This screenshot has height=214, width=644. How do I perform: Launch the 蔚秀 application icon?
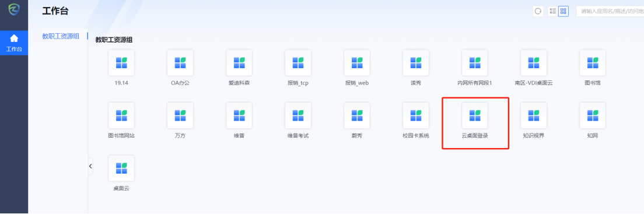pos(357,115)
